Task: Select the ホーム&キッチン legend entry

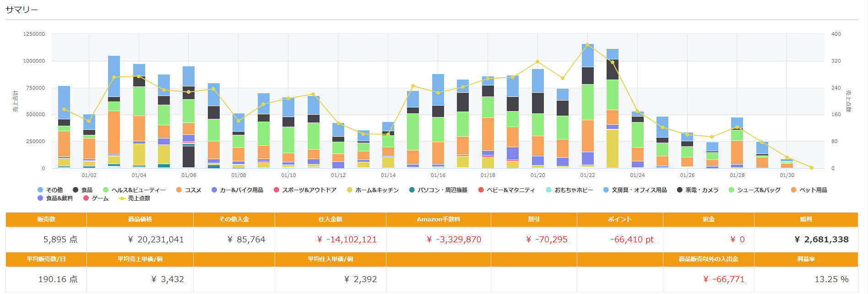Action: pos(372,190)
